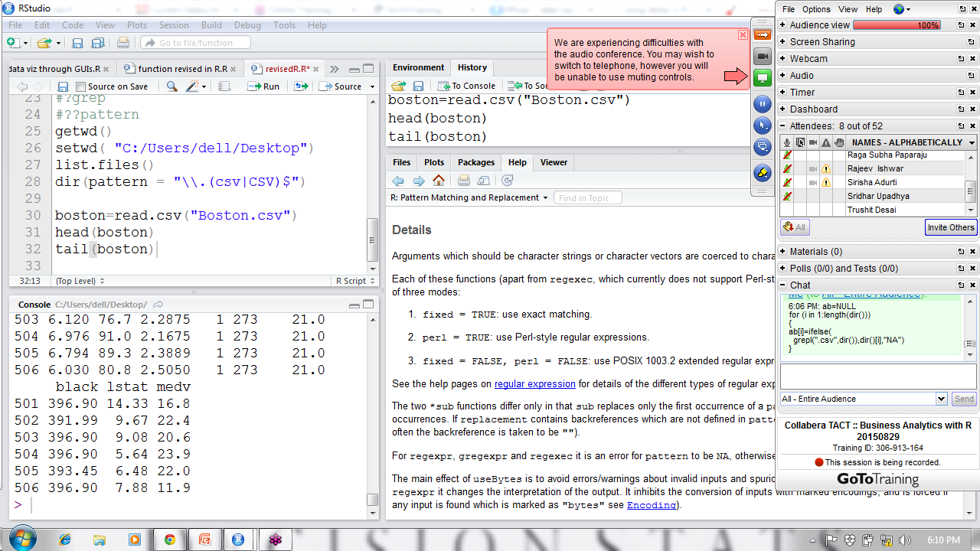The width and height of the screenshot is (980, 551).
Task: Open the regular expression help link
Action: pos(534,384)
